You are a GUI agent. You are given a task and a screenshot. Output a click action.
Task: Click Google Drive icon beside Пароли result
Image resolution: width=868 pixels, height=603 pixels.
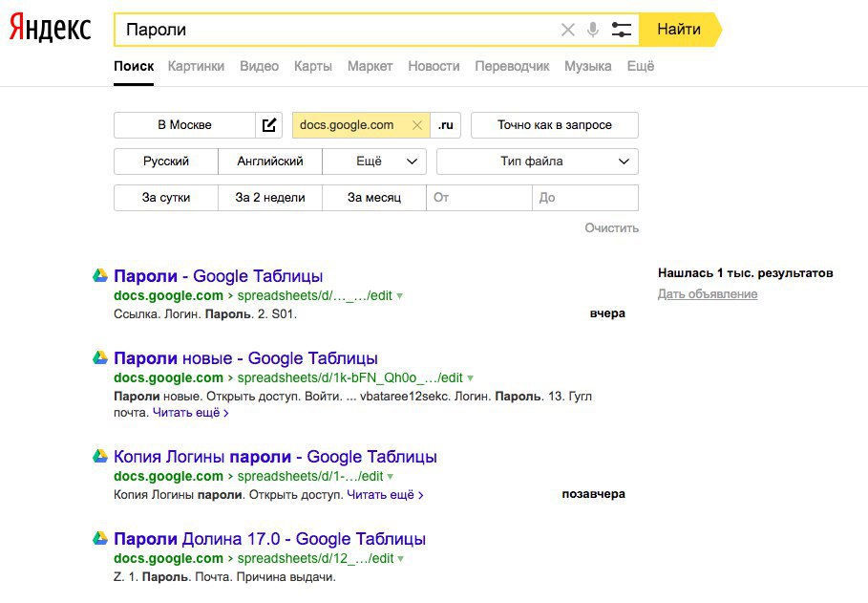[100, 275]
